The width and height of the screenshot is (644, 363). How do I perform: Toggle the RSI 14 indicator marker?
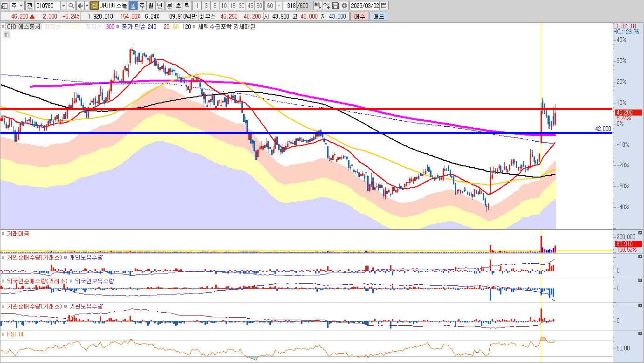coord(3,334)
